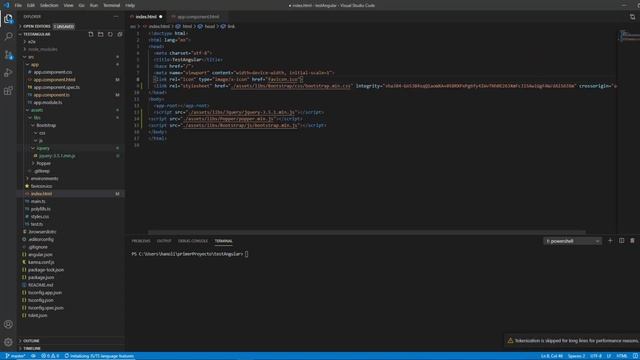Click New Folder icon in explorer header
The image size is (640, 360).
coord(100,34)
